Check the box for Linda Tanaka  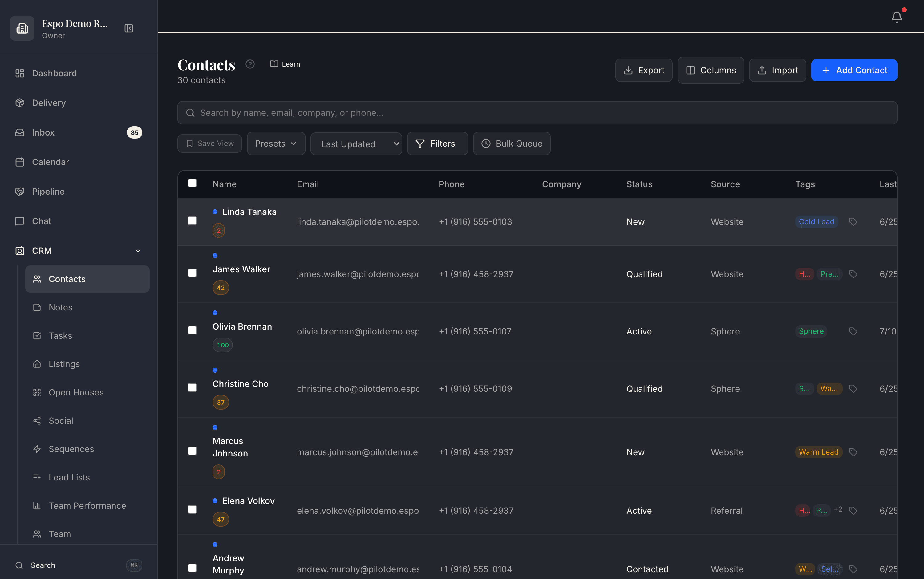192,221
